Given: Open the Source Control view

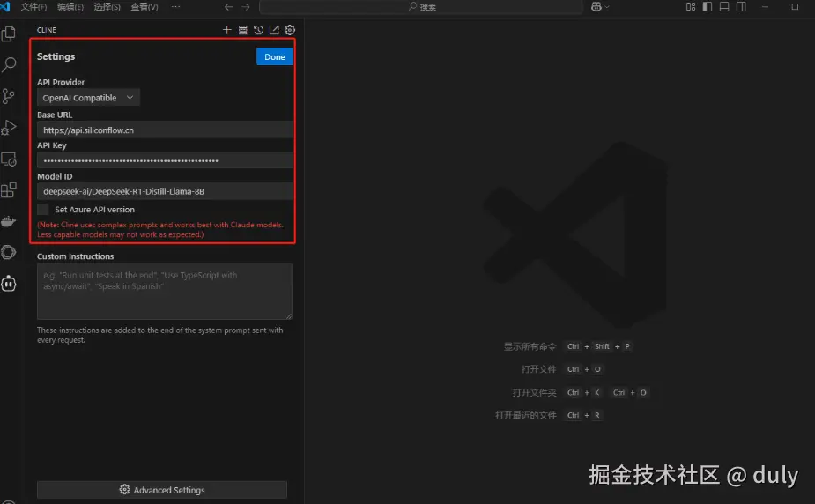Looking at the screenshot, I should [9, 96].
